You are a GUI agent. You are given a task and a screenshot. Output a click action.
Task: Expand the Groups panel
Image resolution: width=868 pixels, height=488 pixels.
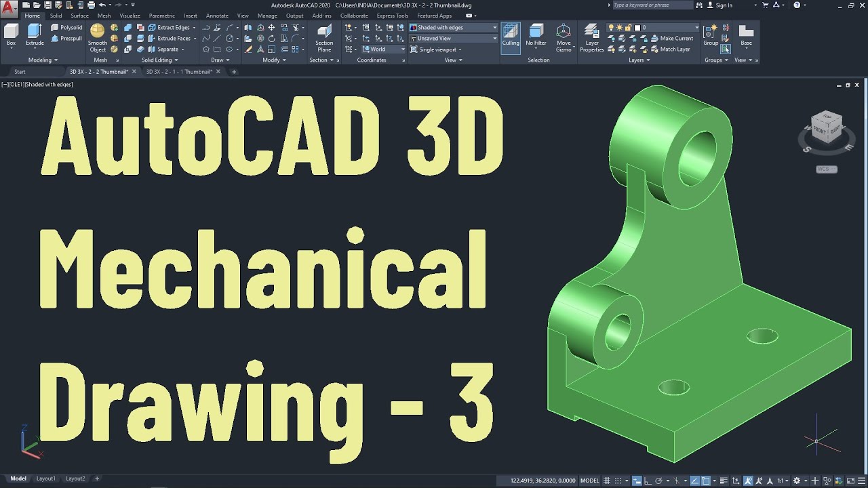coord(716,60)
